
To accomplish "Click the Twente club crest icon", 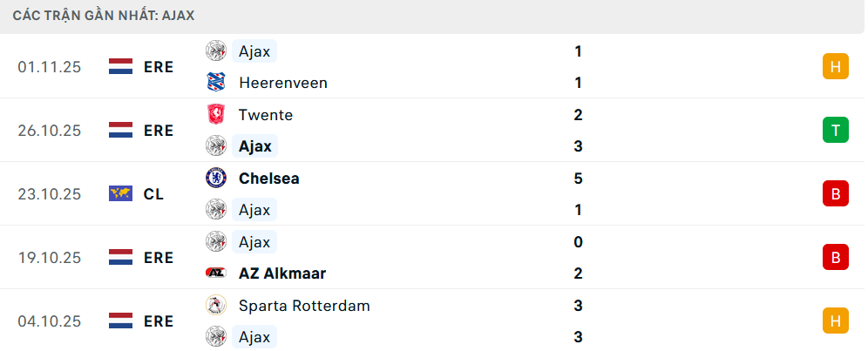I will [x=216, y=115].
